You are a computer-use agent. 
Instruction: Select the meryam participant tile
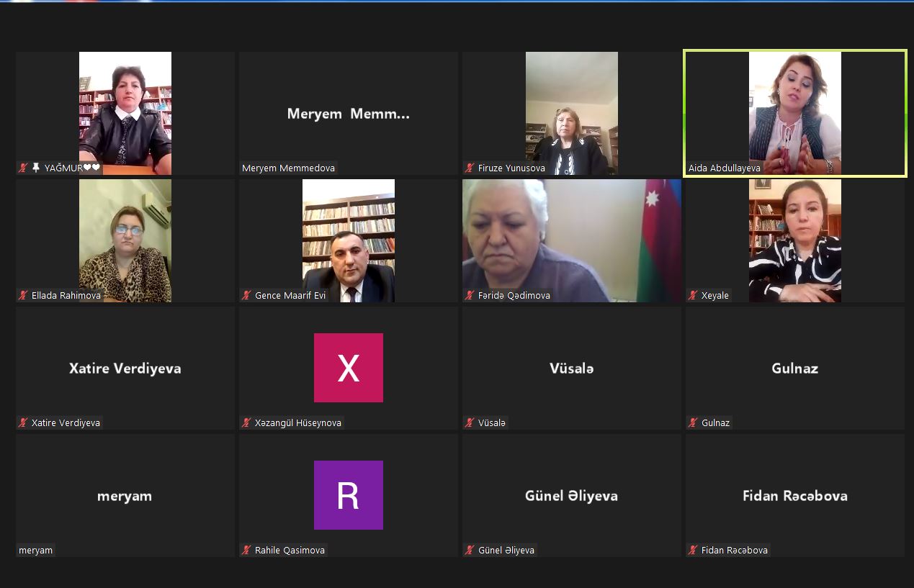[125, 495]
